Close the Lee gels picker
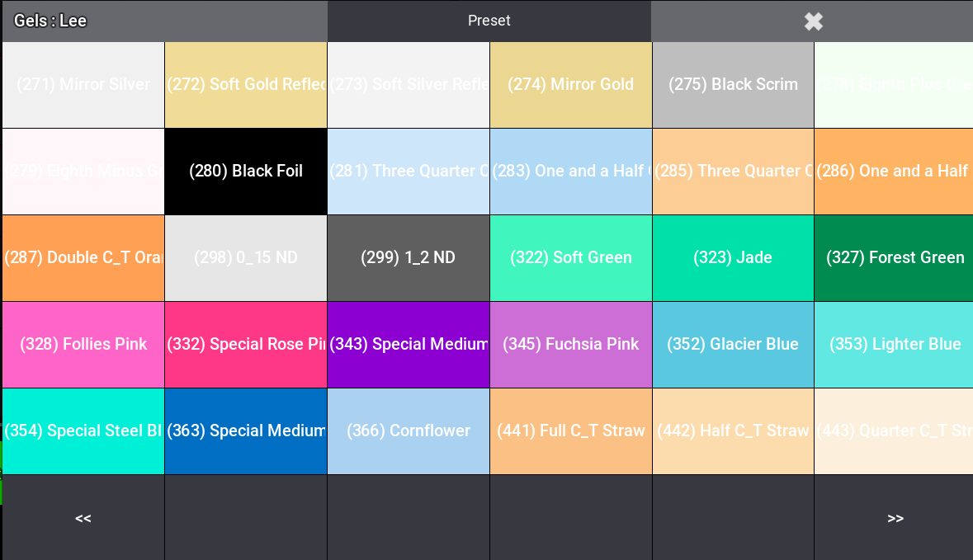 [813, 21]
